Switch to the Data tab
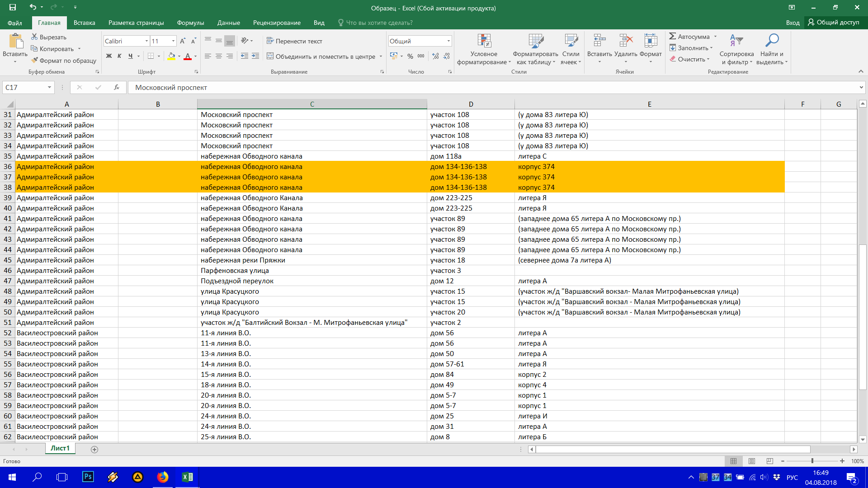868x488 pixels. (229, 23)
